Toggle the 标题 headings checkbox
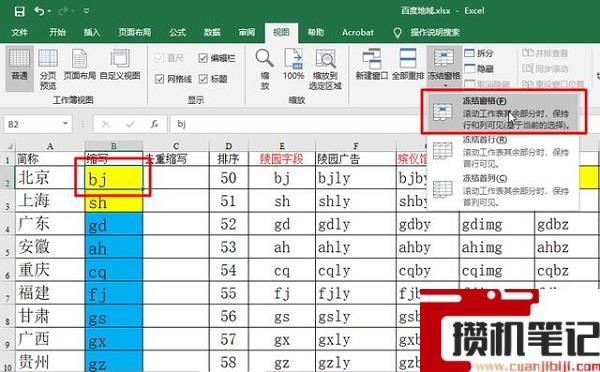This screenshot has height=372, width=600. (203, 79)
